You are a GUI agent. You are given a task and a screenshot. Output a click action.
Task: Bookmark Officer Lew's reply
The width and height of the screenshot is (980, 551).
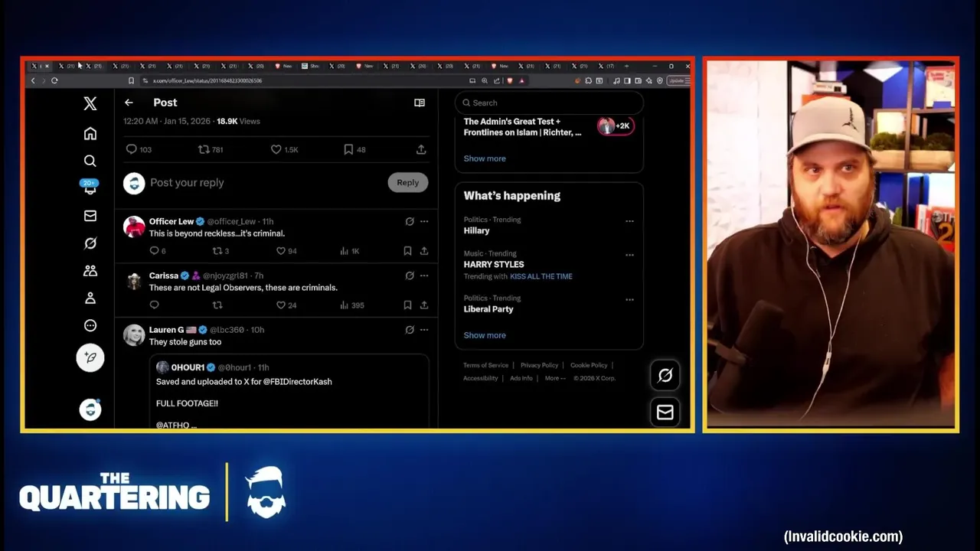(x=407, y=251)
